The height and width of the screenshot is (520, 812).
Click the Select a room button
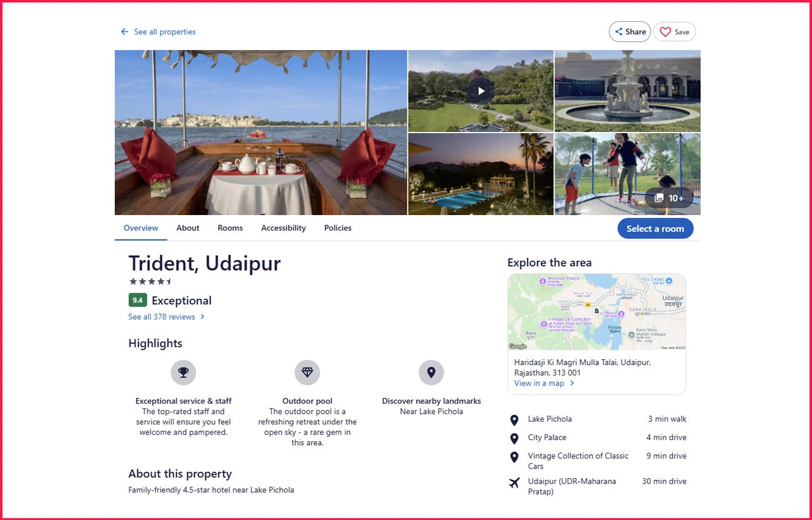pos(655,229)
